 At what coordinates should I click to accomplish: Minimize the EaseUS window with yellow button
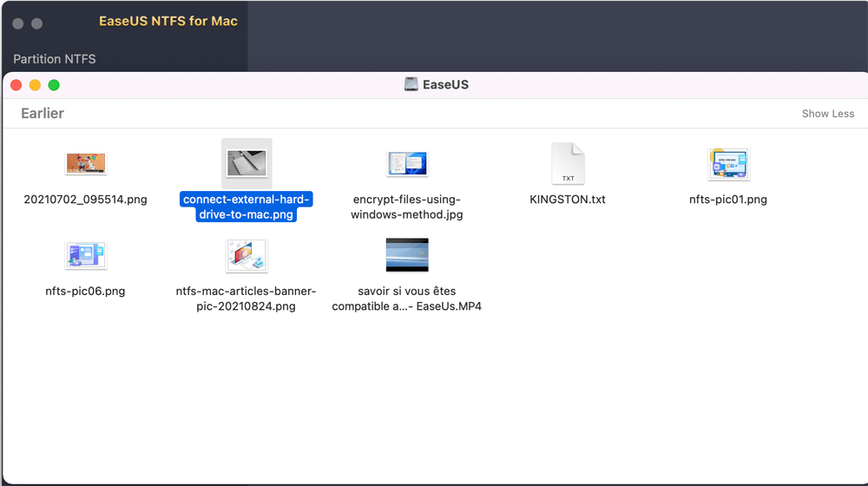[x=35, y=85]
